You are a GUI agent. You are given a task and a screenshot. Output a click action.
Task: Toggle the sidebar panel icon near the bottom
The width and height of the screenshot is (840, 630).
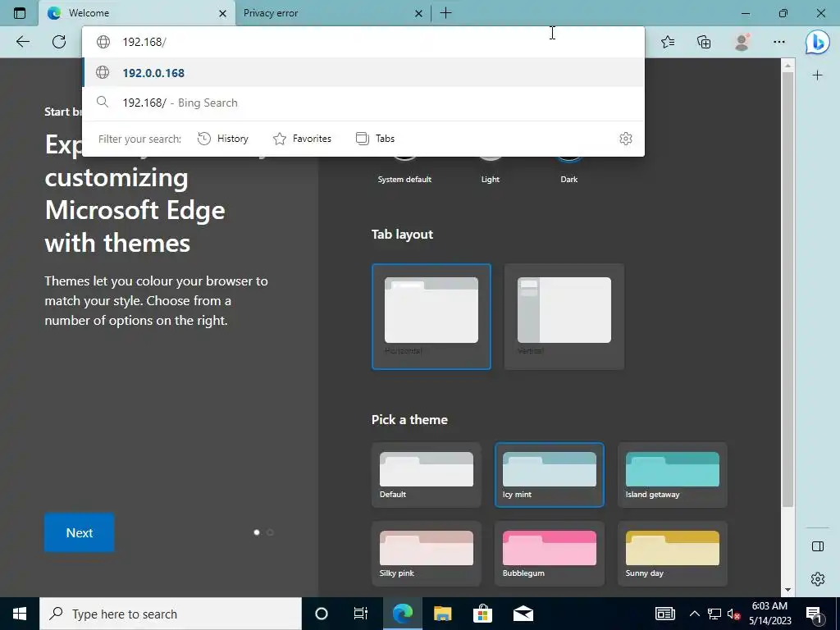click(x=818, y=546)
